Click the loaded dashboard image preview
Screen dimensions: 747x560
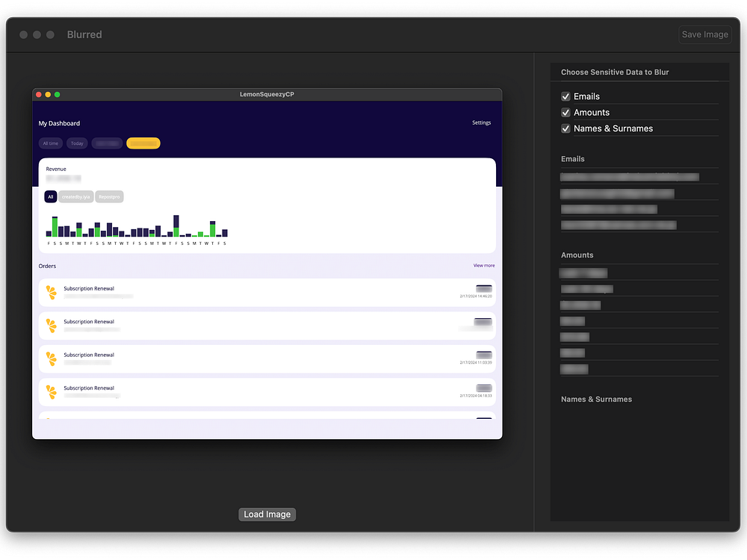point(267,264)
